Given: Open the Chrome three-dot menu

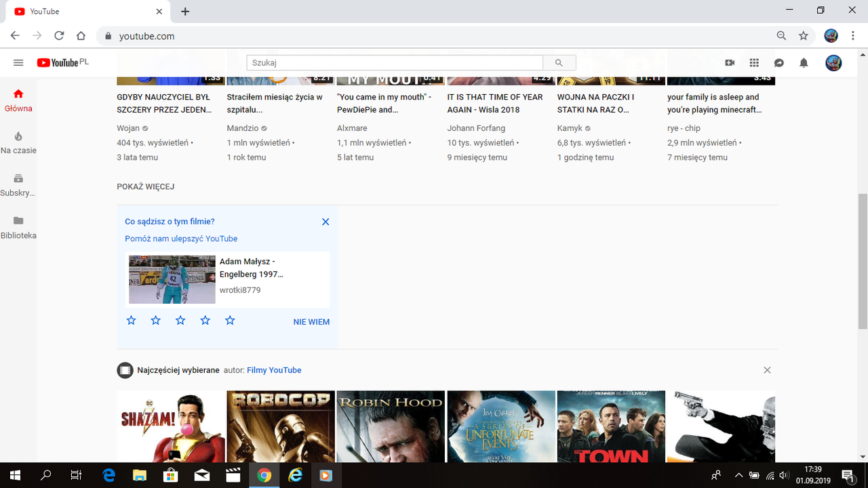Looking at the screenshot, I should click(852, 36).
